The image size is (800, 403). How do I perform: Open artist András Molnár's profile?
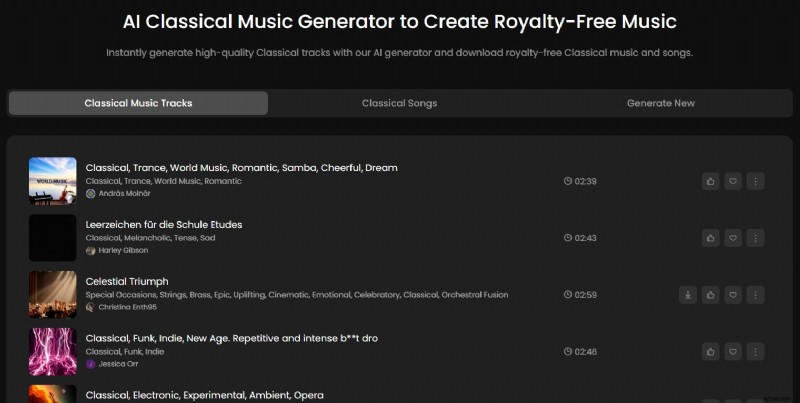(124, 194)
